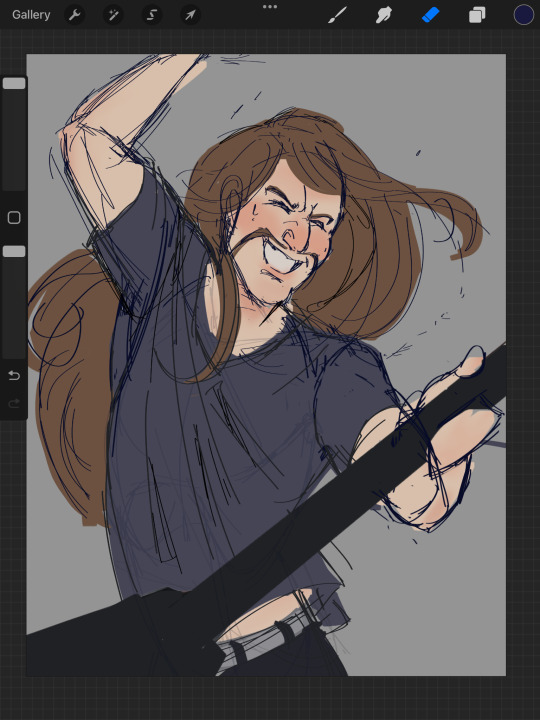The width and height of the screenshot is (540, 720).
Task: Activate the Selection tool
Action: click(152, 15)
